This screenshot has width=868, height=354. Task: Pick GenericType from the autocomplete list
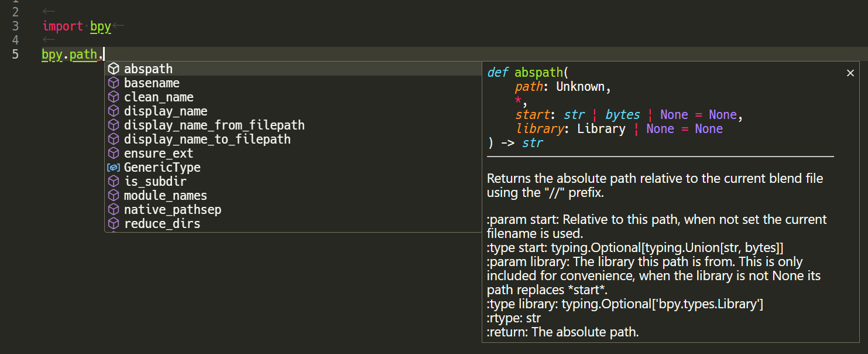click(162, 167)
